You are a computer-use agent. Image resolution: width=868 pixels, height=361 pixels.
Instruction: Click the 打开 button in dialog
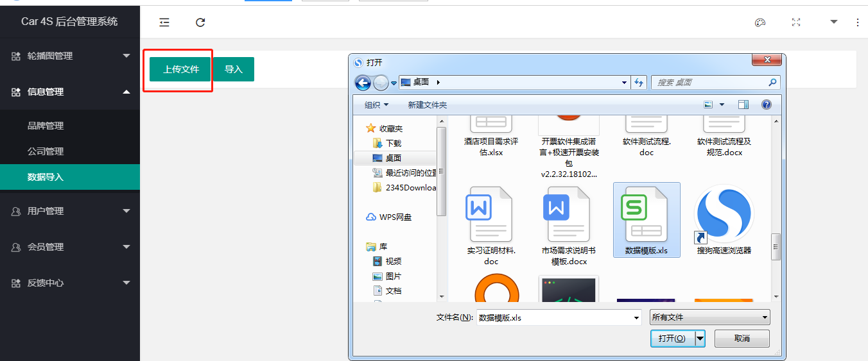pyautogui.click(x=672, y=338)
